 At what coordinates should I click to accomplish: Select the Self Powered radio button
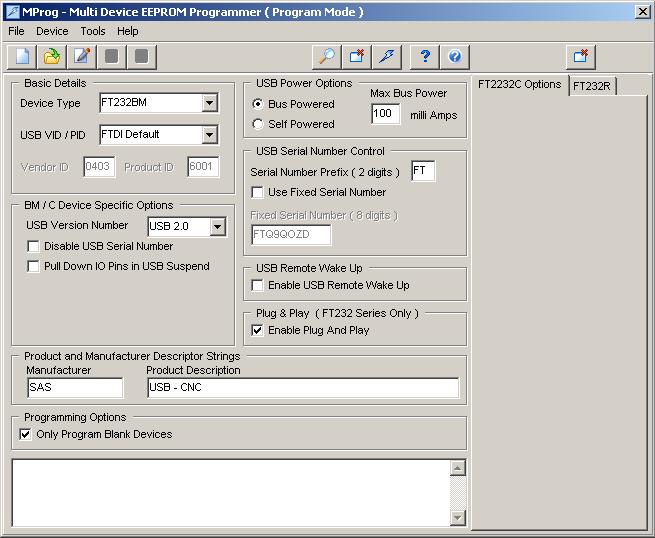258,124
